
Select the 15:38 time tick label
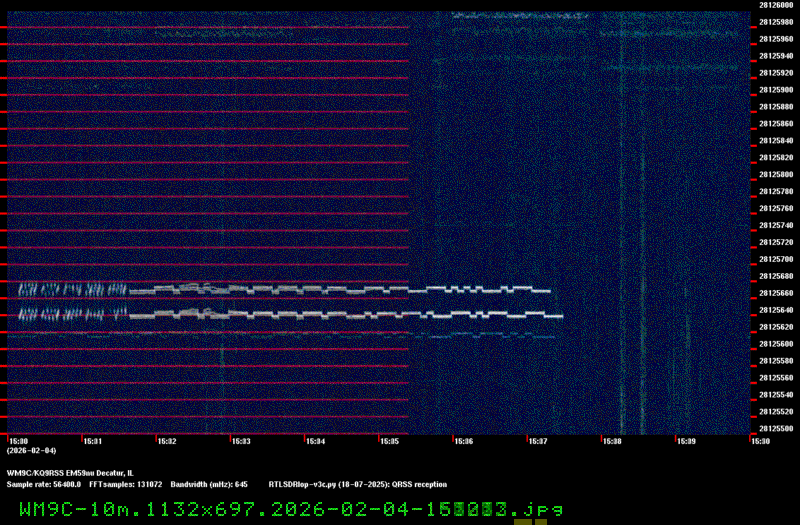coord(612,440)
